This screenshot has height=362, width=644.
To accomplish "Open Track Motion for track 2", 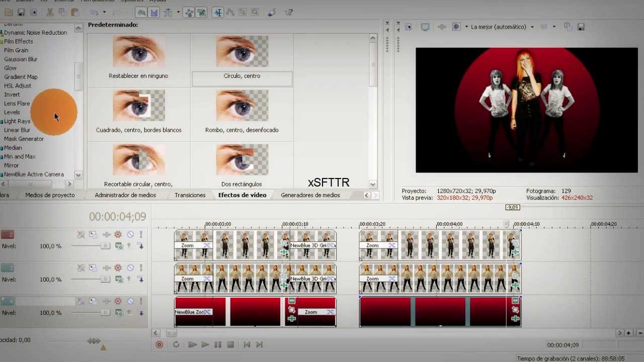I will tap(93, 235).
